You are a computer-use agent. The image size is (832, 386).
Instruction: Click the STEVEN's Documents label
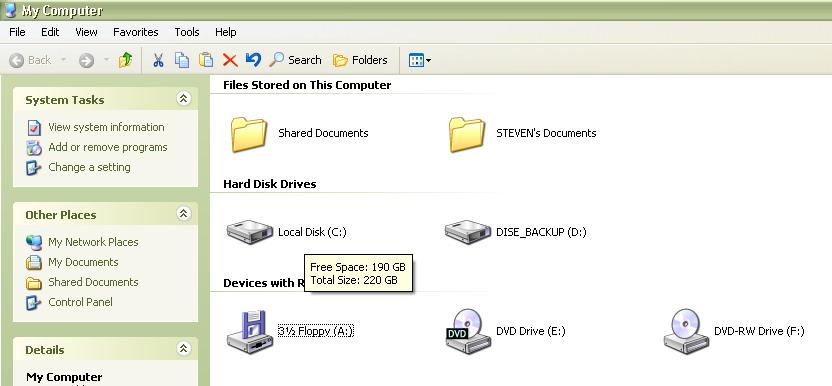[x=546, y=133]
